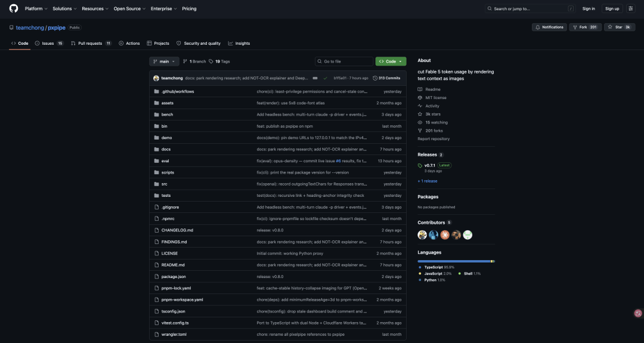Click the LICENSE file icon

pyautogui.click(x=156, y=254)
